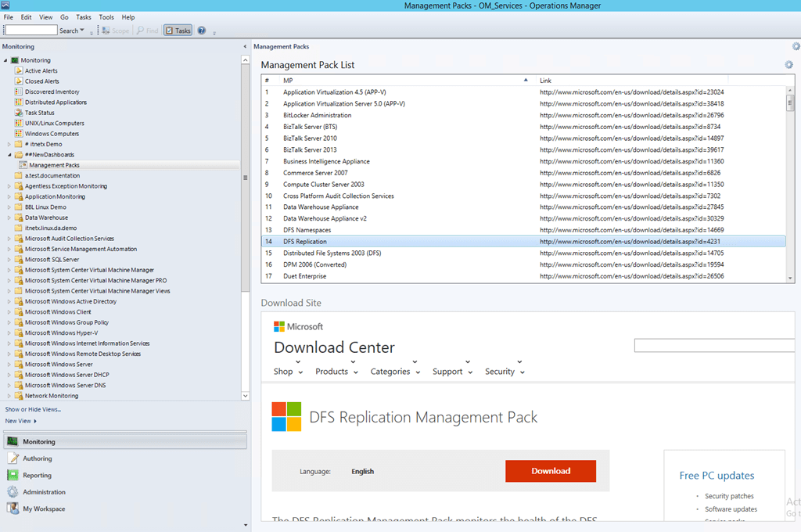Select the Network Monitoring folder icon
This screenshot has width=801, height=532.
pyautogui.click(x=19, y=396)
